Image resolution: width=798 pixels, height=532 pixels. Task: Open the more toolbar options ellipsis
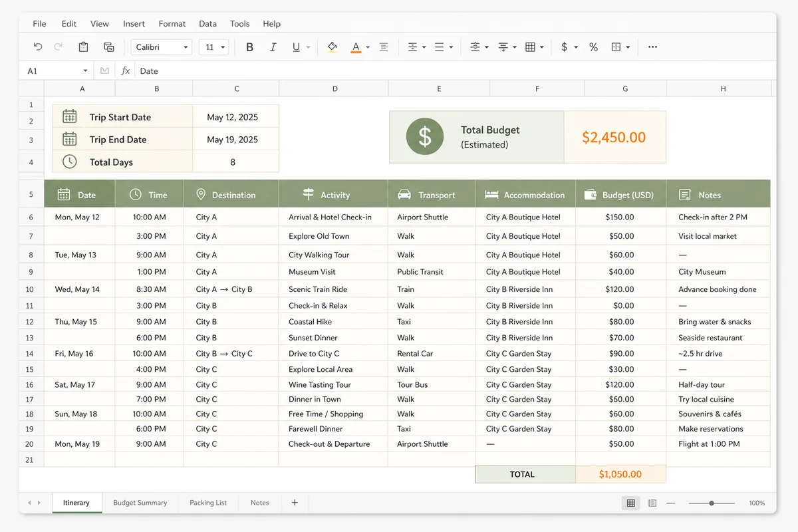tap(652, 47)
